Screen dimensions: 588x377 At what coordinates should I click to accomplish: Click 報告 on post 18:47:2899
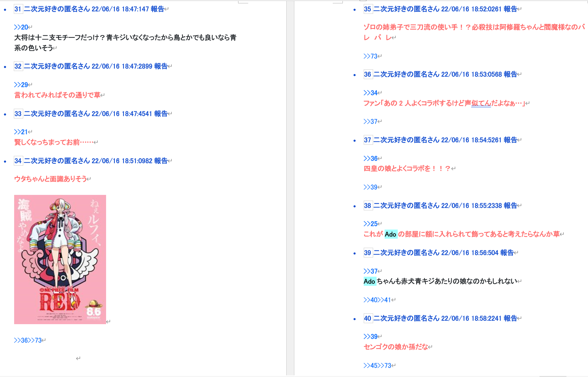click(x=161, y=66)
